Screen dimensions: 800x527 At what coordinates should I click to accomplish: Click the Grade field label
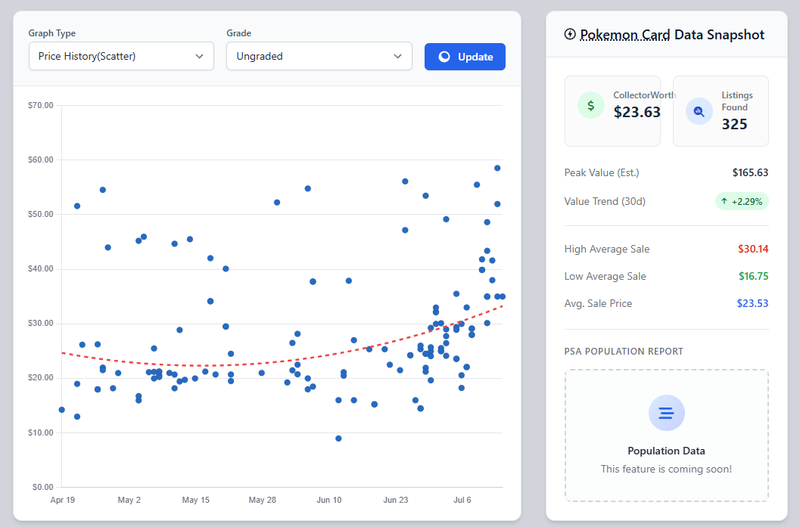(x=239, y=33)
